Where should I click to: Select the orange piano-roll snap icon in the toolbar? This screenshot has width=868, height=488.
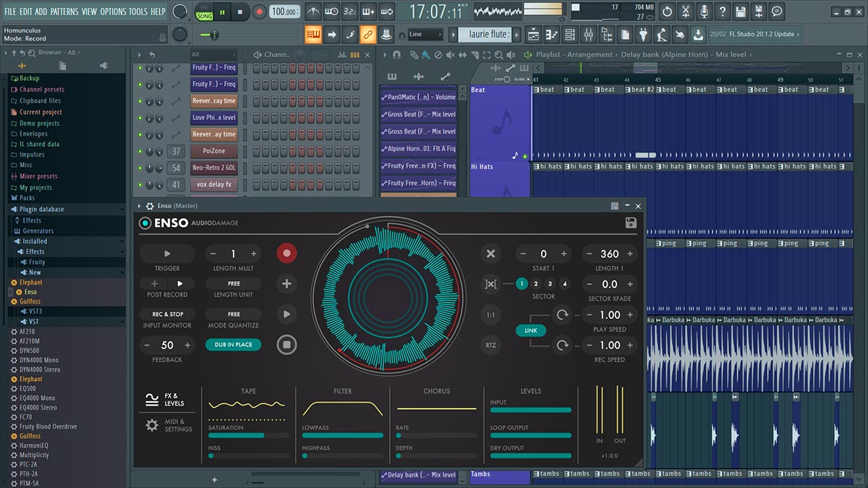(x=313, y=34)
